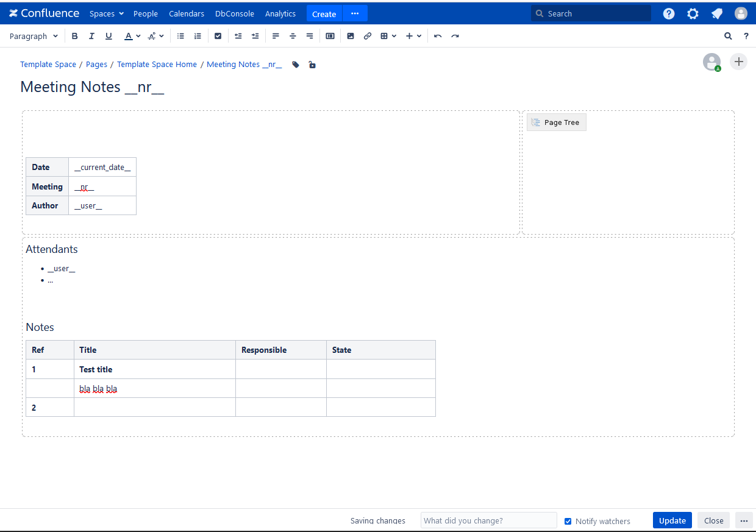Image resolution: width=756 pixels, height=532 pixels.
Task: Toggle bold formatting
Action: pyautogui.click(x=74, y=36)
